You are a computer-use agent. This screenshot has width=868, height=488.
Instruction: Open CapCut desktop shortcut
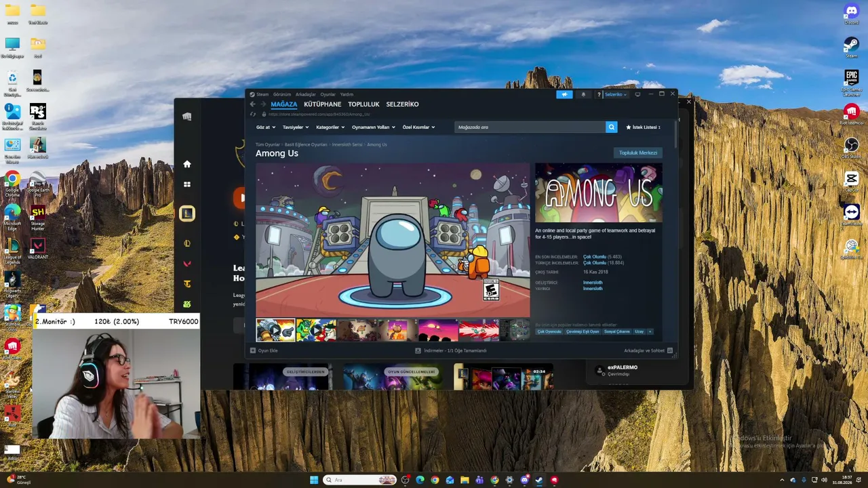pos(851,181)
